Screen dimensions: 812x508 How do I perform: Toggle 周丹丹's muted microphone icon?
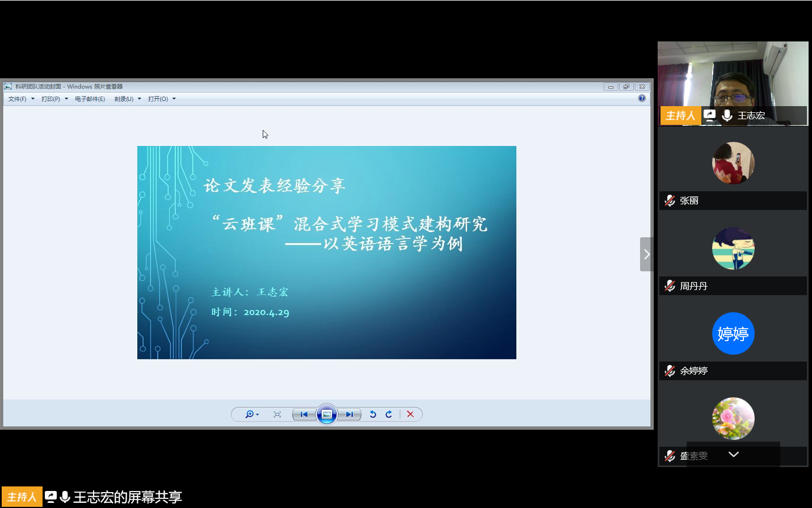(670, 286)
